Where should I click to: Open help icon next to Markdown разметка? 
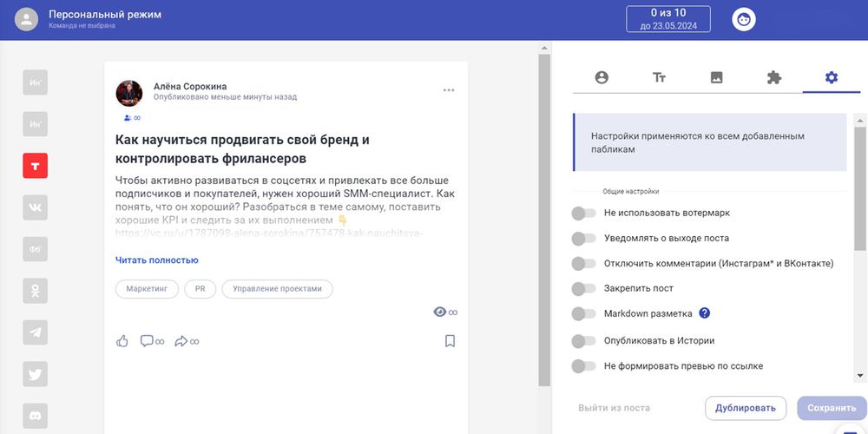point(705,313)
